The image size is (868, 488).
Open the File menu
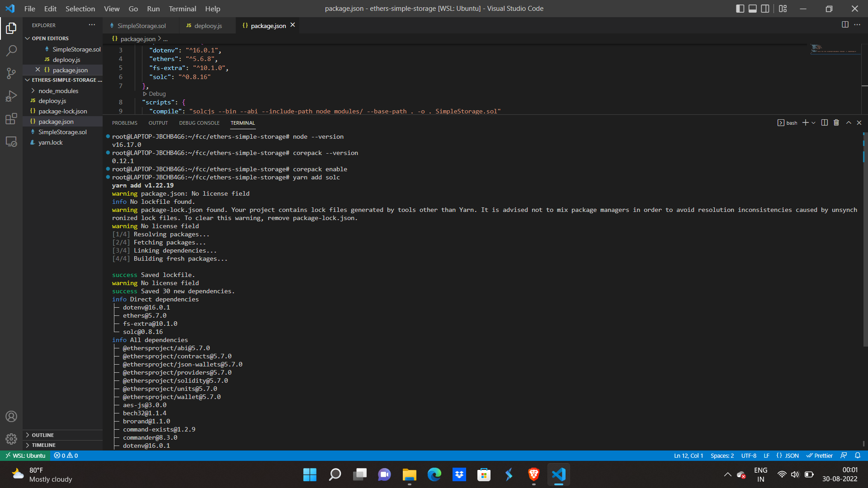tap(29, 9)
